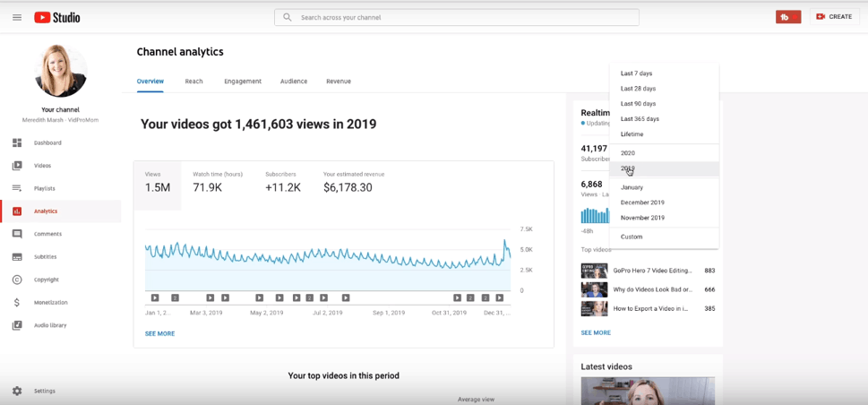868x405 pixels.
Task: Click the 41,197 subscribers count
Action: pyautogui.click(x=595, y=149)
